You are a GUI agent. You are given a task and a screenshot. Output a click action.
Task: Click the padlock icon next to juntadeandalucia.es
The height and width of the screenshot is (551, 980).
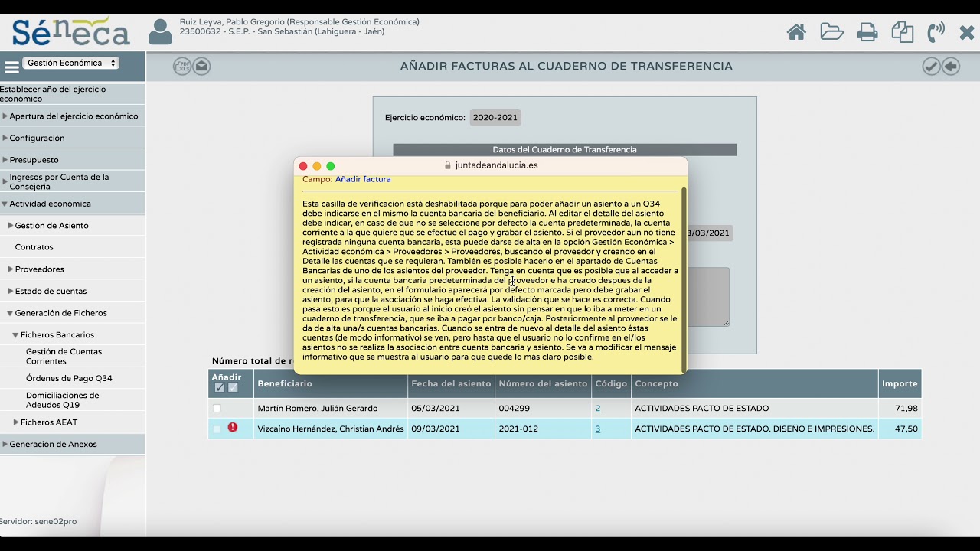[x=448, y=165]
